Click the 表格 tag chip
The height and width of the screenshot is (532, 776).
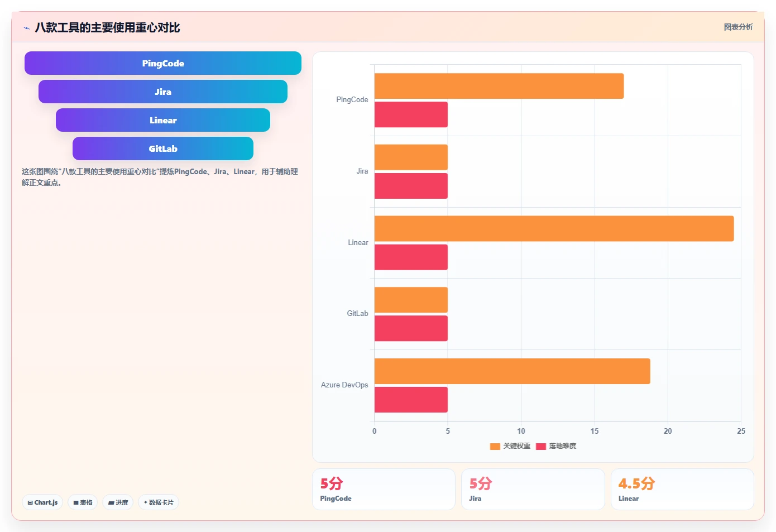coord(83,502)
